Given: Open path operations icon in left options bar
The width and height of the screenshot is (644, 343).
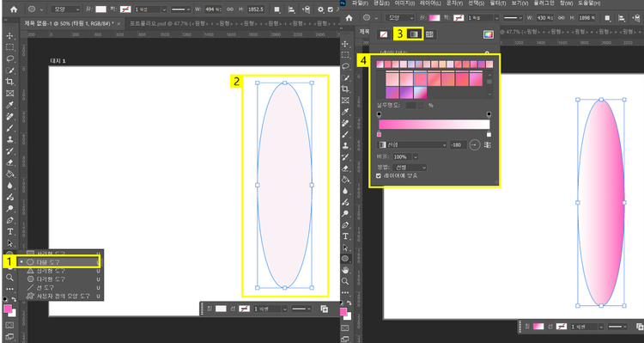Looking at the screenshot, I should (x=277, y=9).
